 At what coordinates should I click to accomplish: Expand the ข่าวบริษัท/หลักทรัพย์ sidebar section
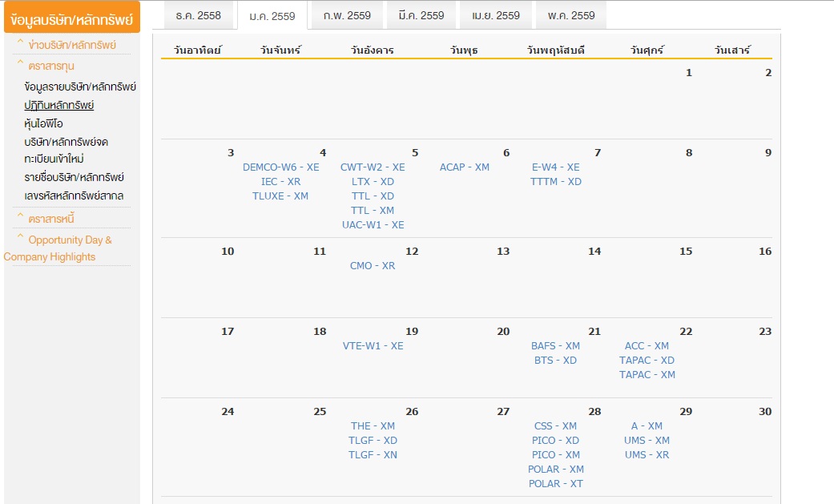[x=72, y=45]
